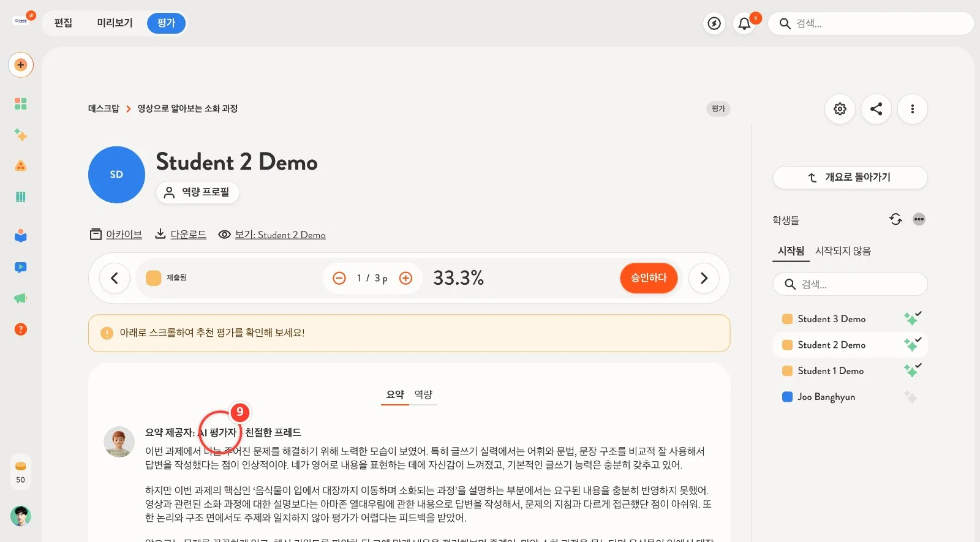Select the 요약 feedback tab
The image size is (980, 542).
395,394
